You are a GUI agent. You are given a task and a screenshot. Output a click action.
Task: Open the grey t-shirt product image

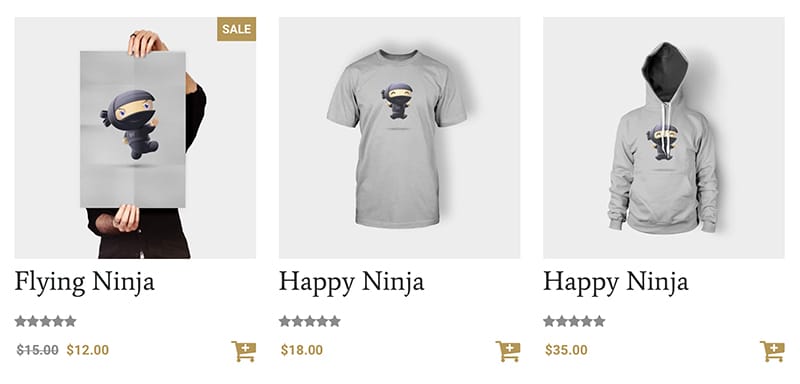tap(399, 138)
